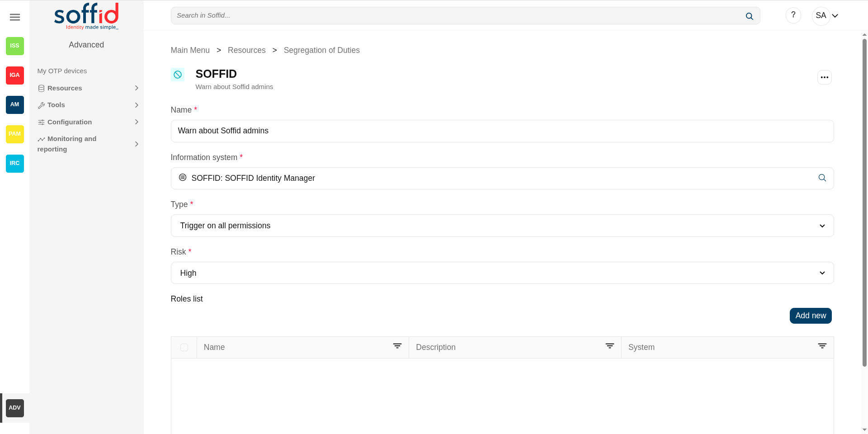
Task: Click the Soffid logo
Action: [86, 16]
